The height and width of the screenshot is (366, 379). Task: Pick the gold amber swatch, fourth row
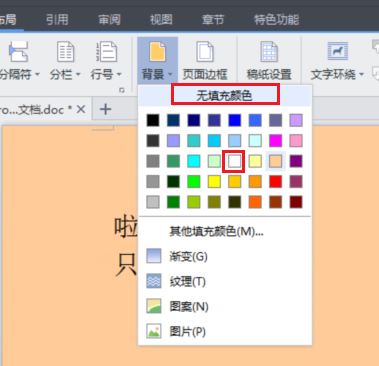pyautogui.click(x=234, y=181)
